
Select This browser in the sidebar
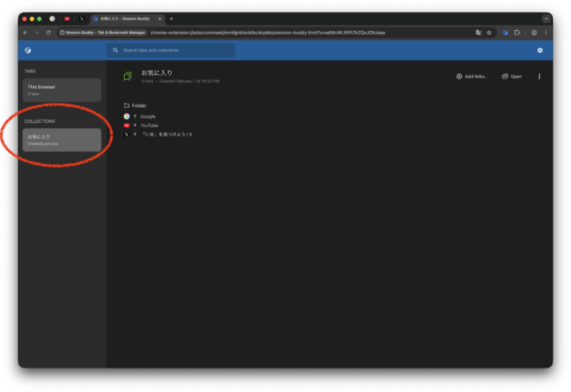(62, 90)
